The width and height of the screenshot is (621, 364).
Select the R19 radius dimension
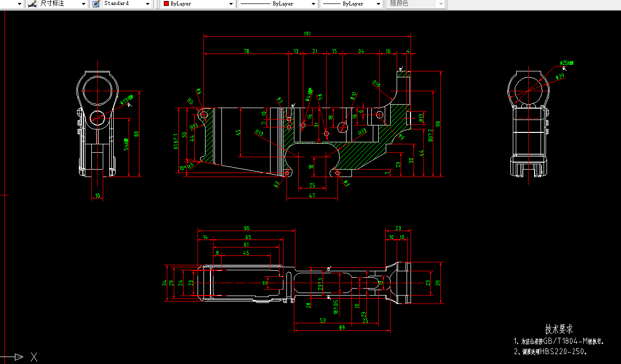point(376,84)
